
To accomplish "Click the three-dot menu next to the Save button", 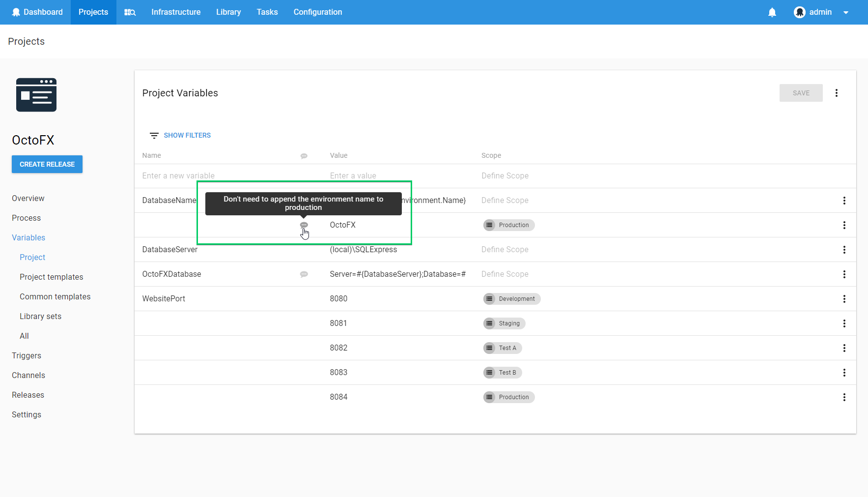I will click(x=836, y=93).
